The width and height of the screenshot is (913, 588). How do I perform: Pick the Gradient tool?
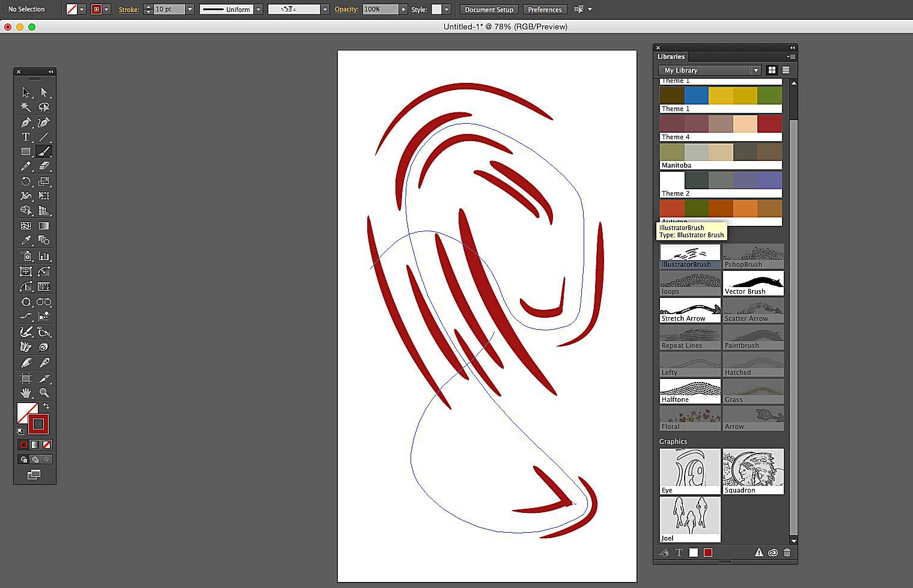pyautogui.click(x=44, y=226)
